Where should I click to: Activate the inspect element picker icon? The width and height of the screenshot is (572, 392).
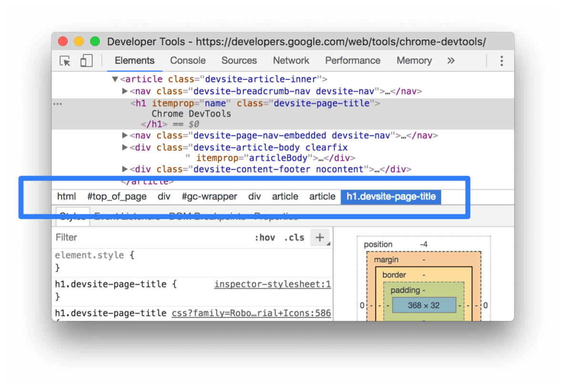pyautogui.click(x=65, y=61)
